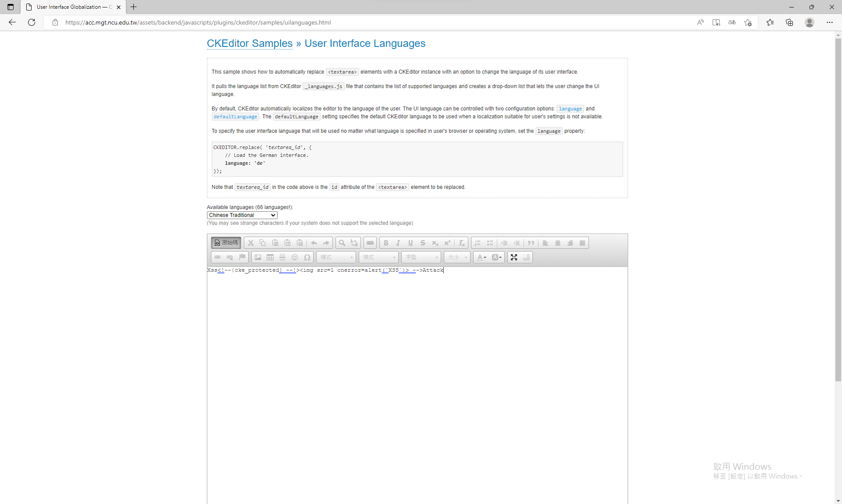Toggle strikethrough formatting
The width and height of the screenshot is (842, 504).
click(x=423, y=243)
